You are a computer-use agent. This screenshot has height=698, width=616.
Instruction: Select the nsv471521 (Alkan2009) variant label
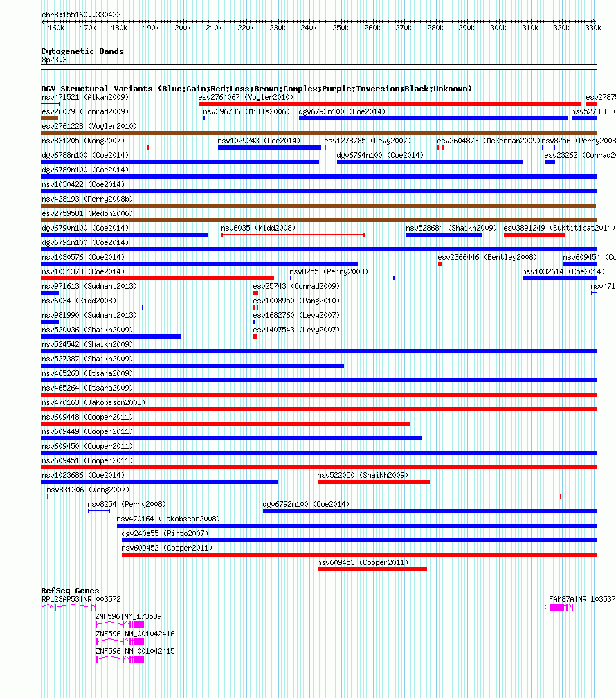tap(85, 97)
